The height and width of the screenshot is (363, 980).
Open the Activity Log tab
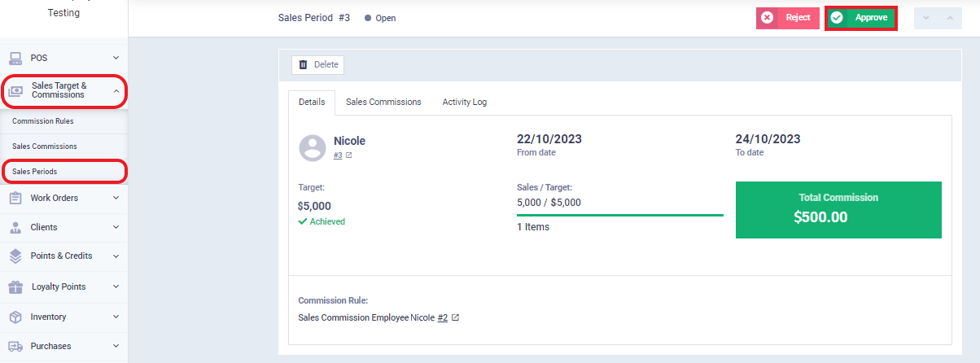point(465,102)
